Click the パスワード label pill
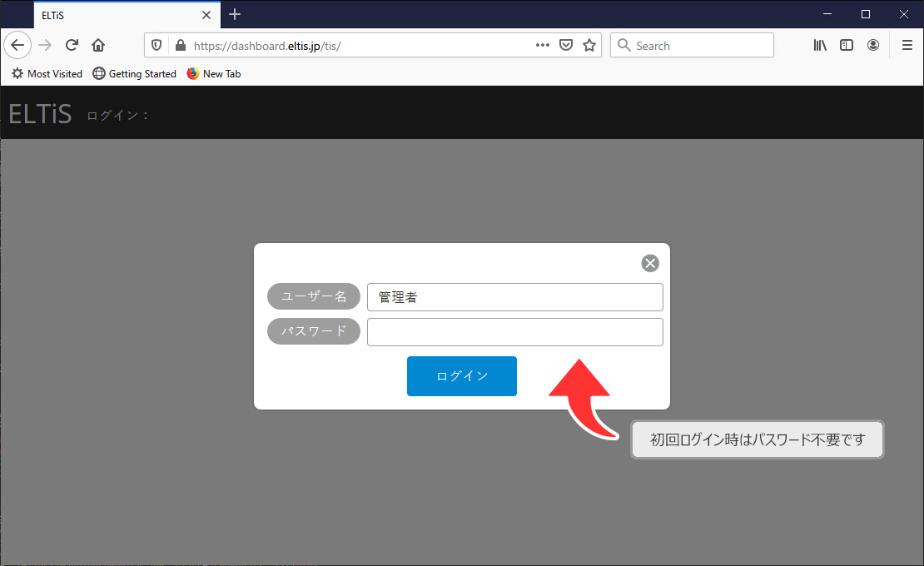 pyautogui.click(x=314, y=331)
